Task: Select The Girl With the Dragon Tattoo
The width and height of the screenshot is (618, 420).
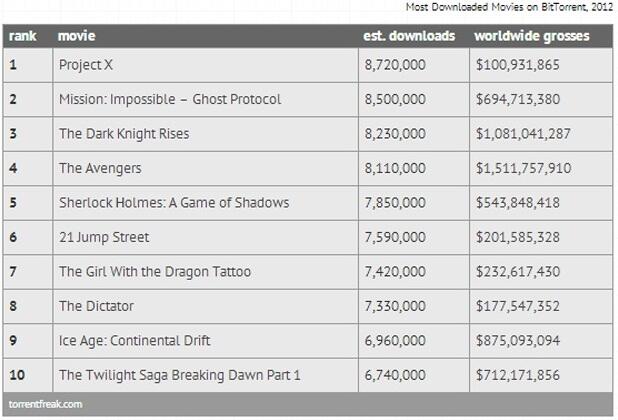Action: tap(155, 271)
